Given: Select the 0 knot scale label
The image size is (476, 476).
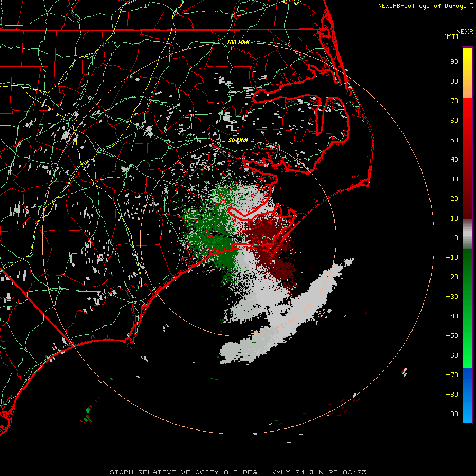Looking at the screenshot, I should (456, 238).
